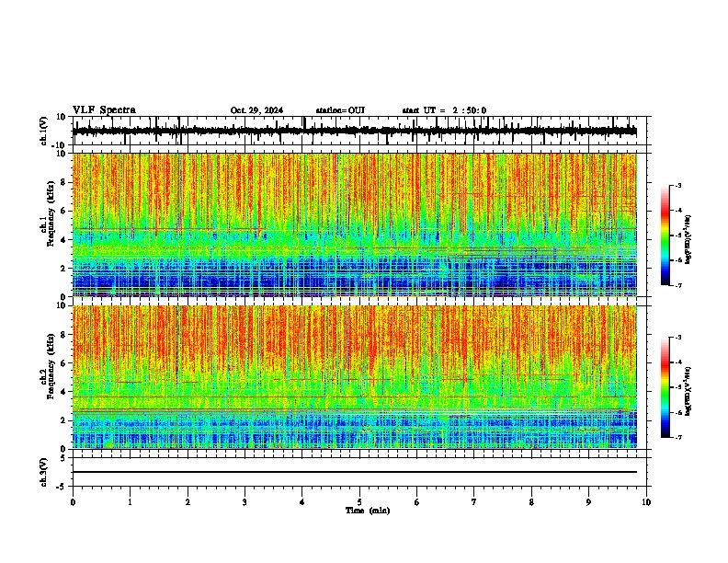Click the ch.2 spectrogram color scale bar
The height and width of the screenshot is (563, 728).
665,387
